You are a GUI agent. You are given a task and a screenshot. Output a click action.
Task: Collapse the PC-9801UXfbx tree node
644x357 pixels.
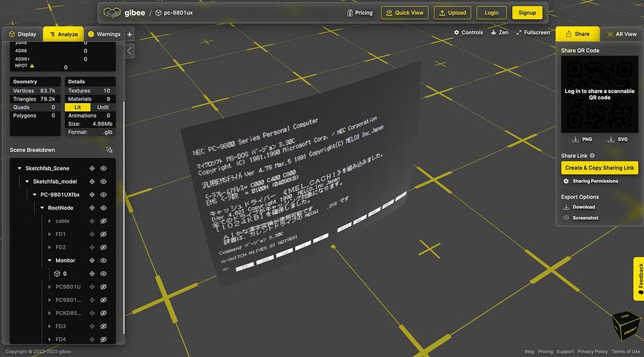click(x=35, y=195)
